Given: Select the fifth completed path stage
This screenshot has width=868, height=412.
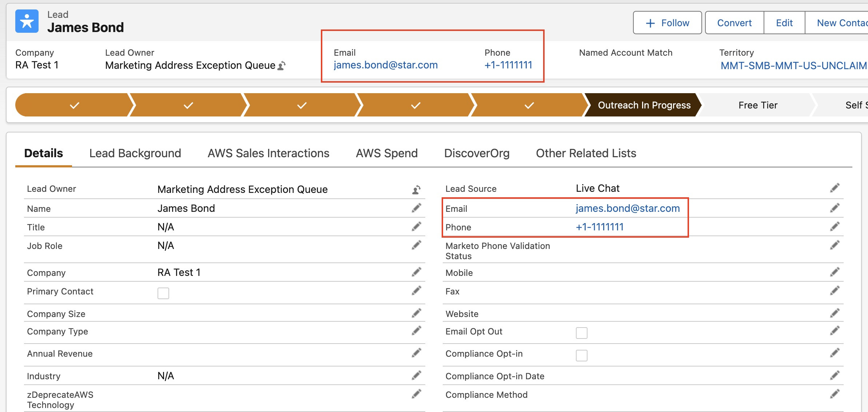Looking at the screenshot, I should click(x=529, y=105).
